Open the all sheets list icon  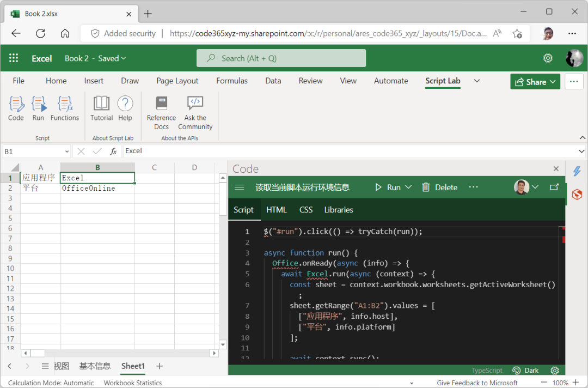click(x=45, y=366)
